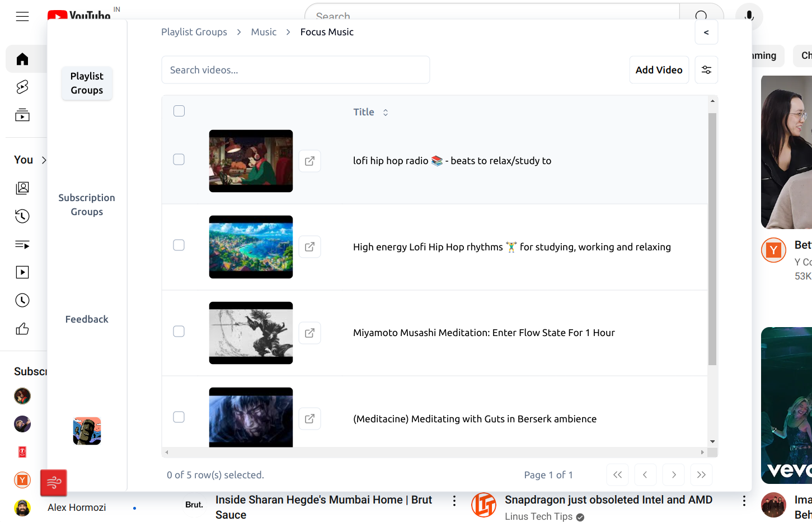
Task: Click the vevo video thumbnail
Action: click(786, 406)
